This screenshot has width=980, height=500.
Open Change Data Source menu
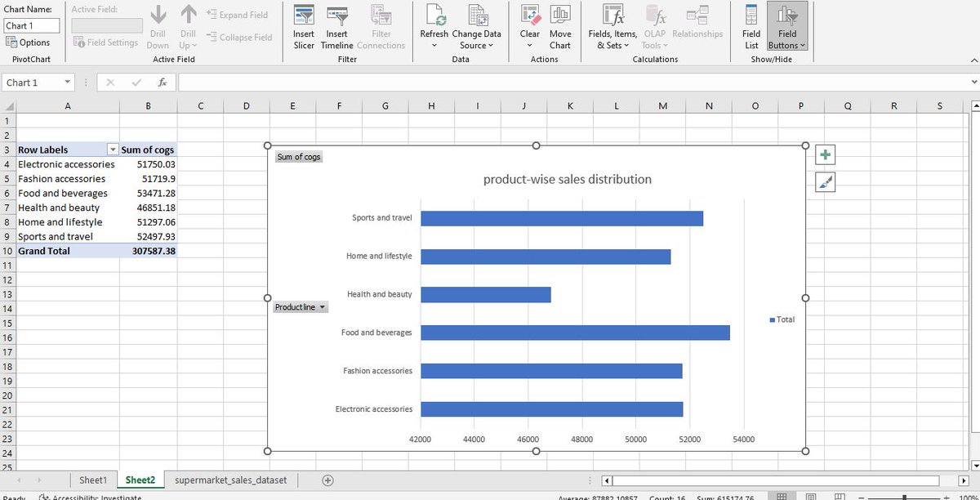(x=476, y=26)
